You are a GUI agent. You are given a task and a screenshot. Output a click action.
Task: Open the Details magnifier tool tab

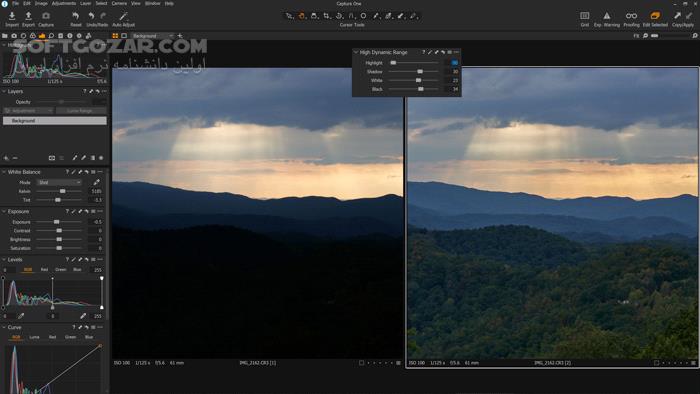[51, 36]
